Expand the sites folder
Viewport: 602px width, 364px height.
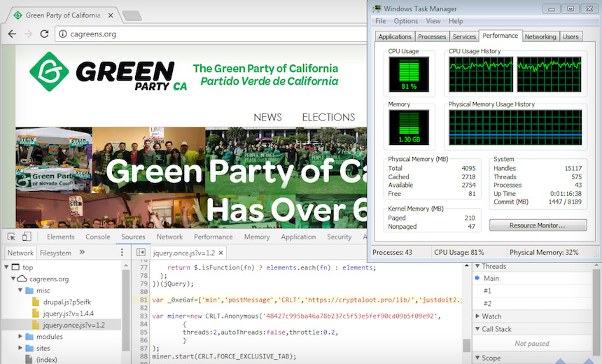click(x=20, y=348)
